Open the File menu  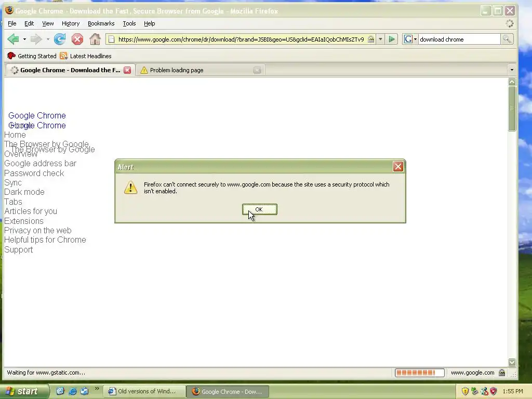pos(12,23)
